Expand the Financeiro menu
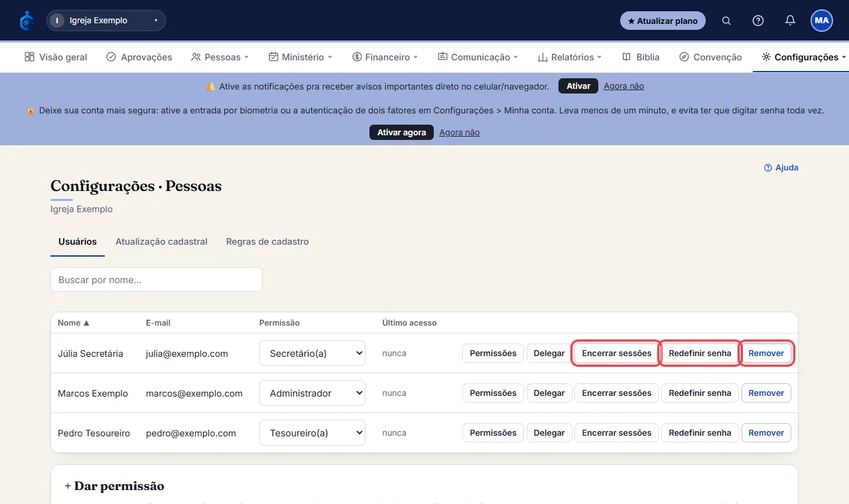Image resolution: width=849 pixels, height=504 pixels. point(385,57)
